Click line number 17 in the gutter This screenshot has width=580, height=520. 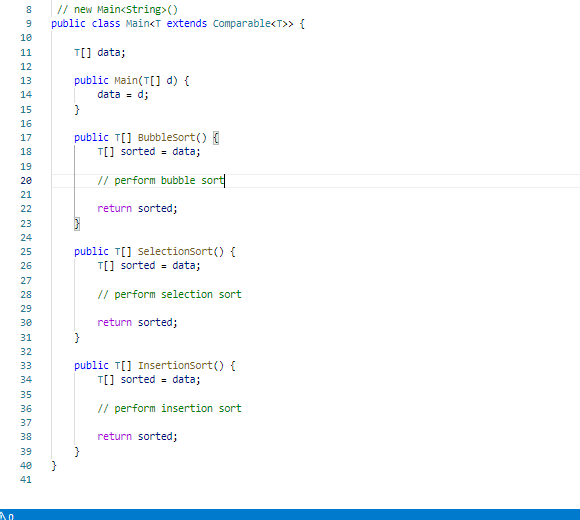[x=26, y=138]
